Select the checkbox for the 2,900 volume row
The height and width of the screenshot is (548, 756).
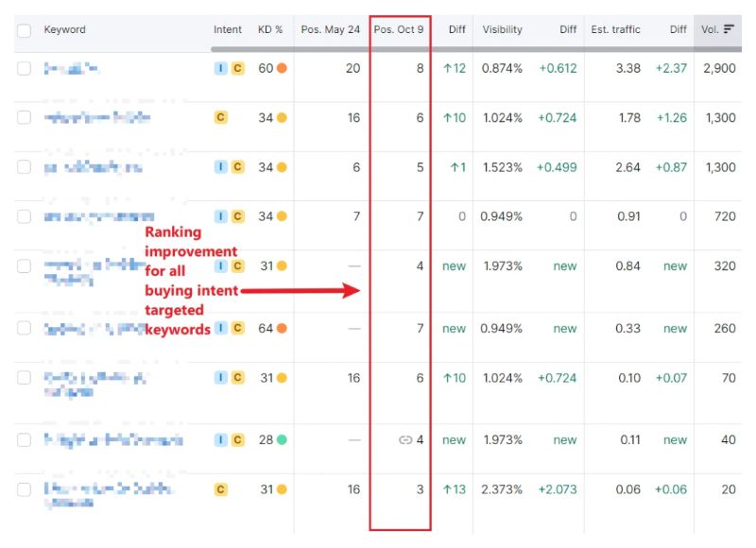[x=24, y=68]
